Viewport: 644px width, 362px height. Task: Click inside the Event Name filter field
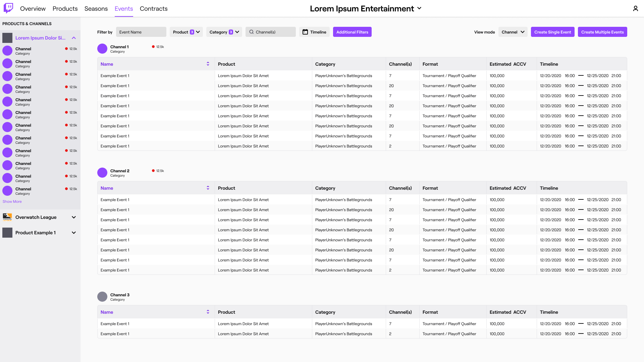[x=141, y=32]
